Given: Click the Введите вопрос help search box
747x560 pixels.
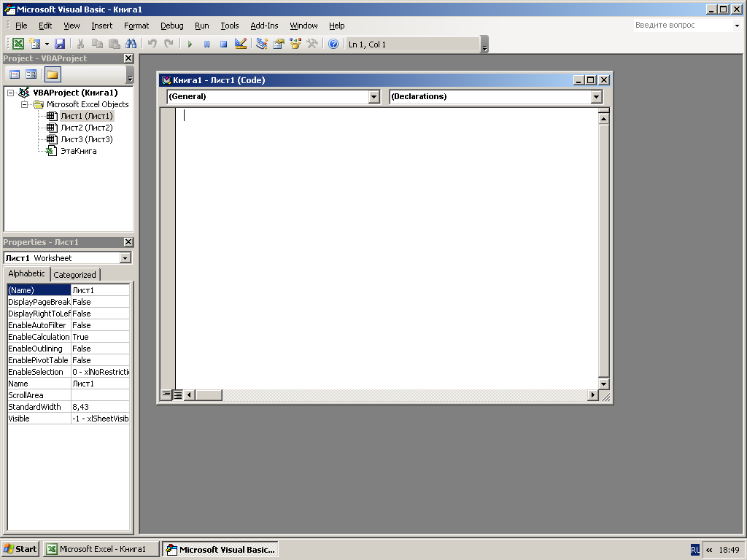Looking at the screenshot, I should point(683,26).
